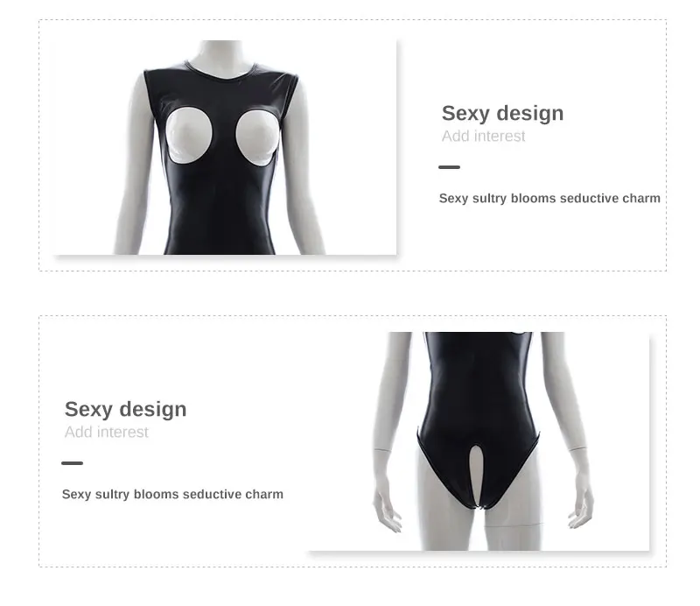Click the lower "Sexy sultry blooms seductive charm" text
Screen dimensions: 700x606
pos(172,494)
